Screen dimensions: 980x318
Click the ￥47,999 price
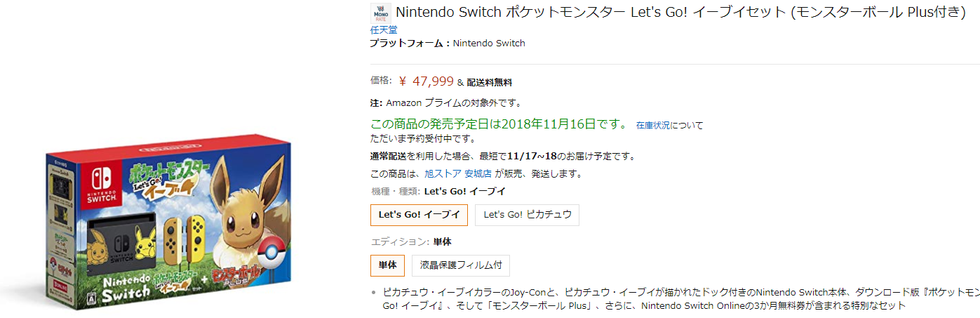click(x=427, y=81)
